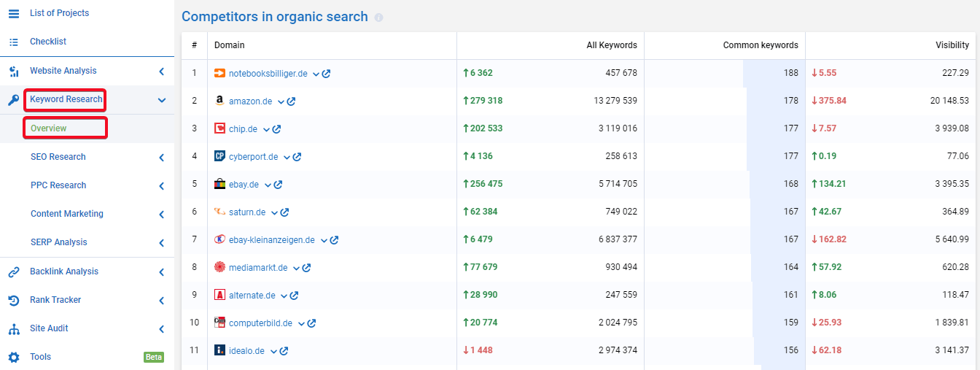The height and width of the screenshot is (370, 980).
Task: Click the notebooksbilliger.de domain link
Action: coord(269,74)
